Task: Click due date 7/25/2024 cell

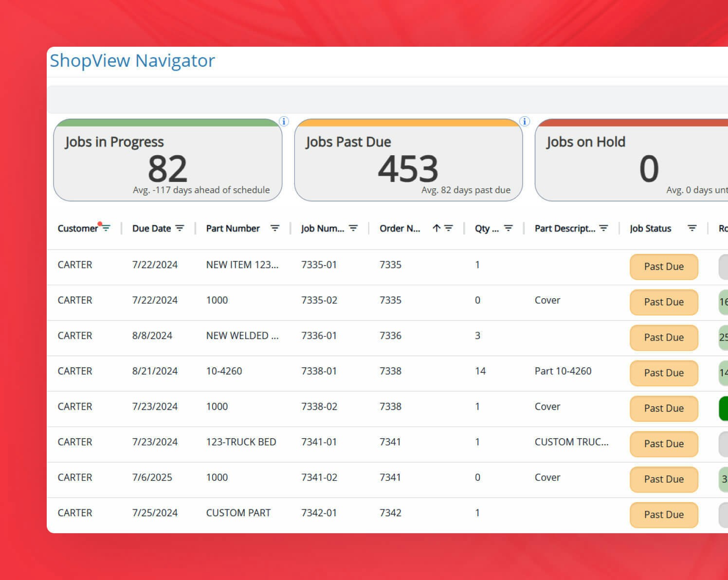Action: pos(155,513)
